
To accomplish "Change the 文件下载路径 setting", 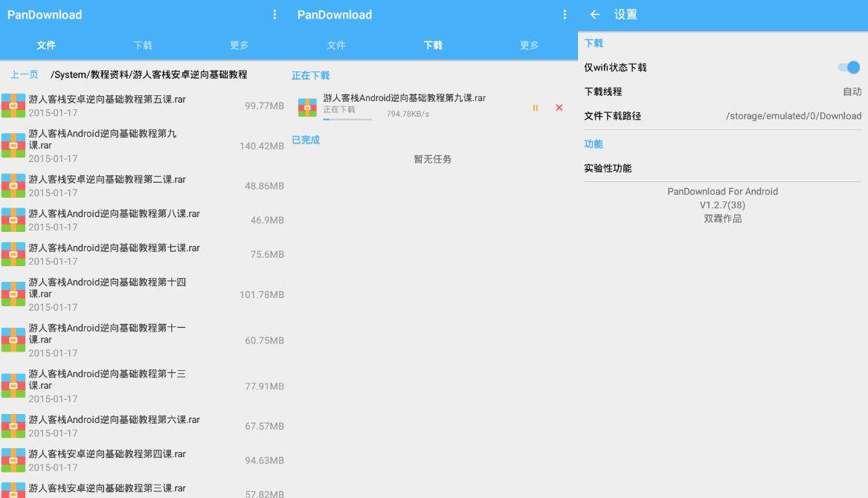I will pyautogui.click(x=723, y=116).
